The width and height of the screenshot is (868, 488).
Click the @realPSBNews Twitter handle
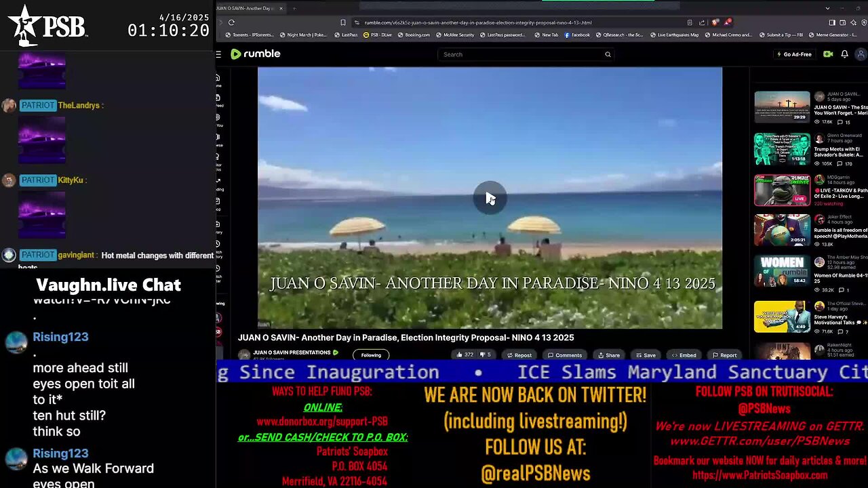(535, 474)
